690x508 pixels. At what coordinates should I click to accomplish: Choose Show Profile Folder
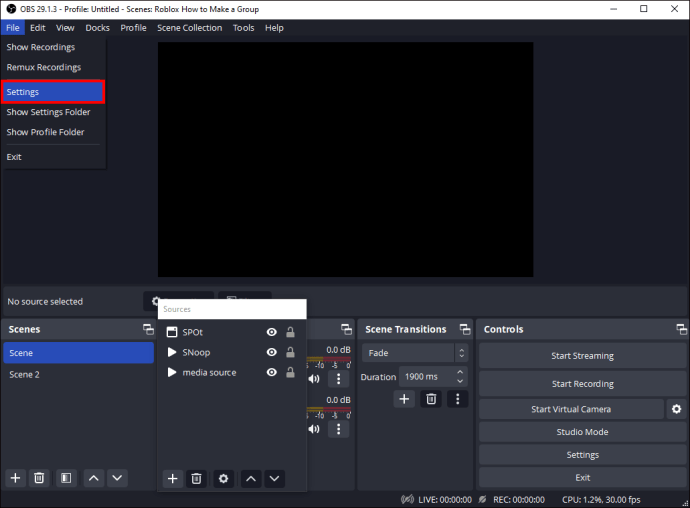(x=53, y=132)
